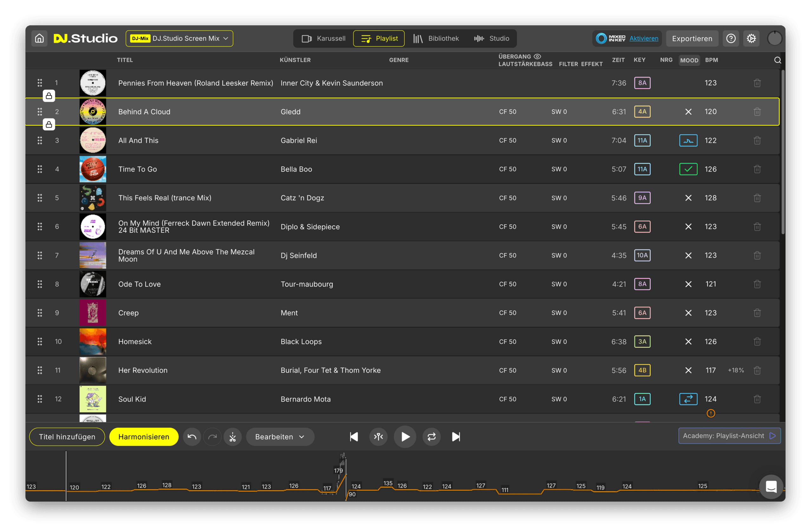Click the basketball cover of Time To Go
The width and height of the screenshot is (812, 527).
[x=93, y=169]
